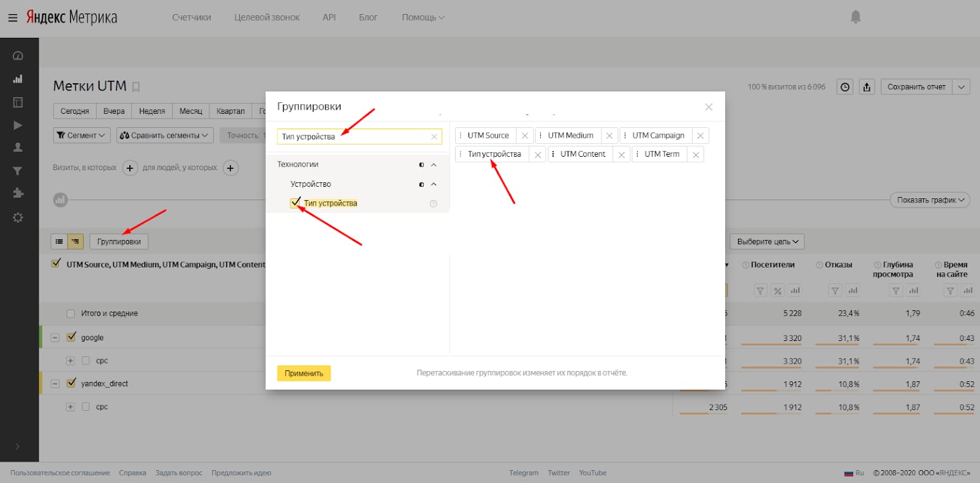Uncheck the Тип устройства checkbox
This screenshot has width=980, height=483.
point(295,203)
